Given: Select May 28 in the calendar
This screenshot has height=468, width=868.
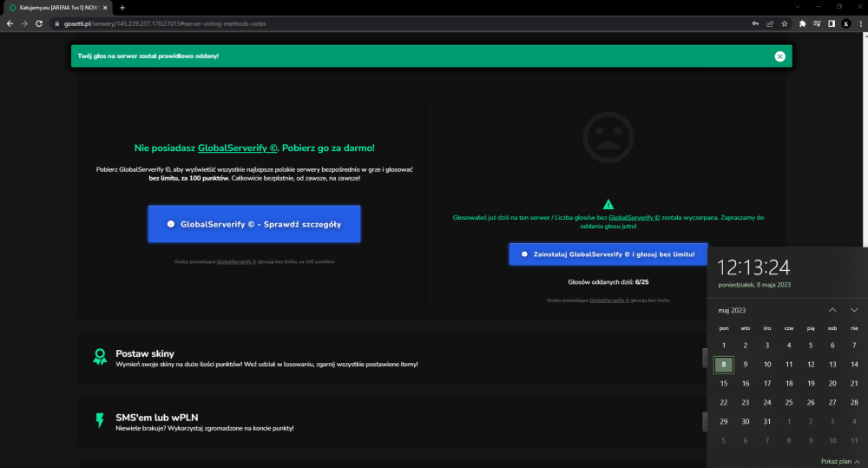Looking at the screenshot, I should pyautogui.click(x=854, y=403).
